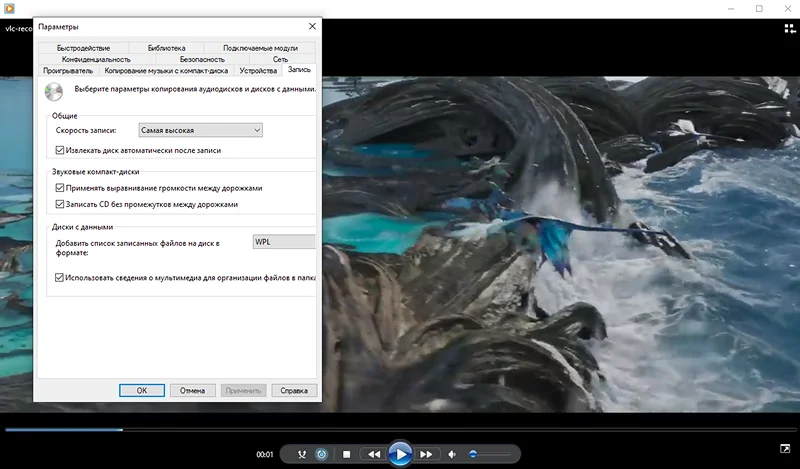Toggle repeat mode in the player controls
Image resolution: width=800 pixels, height=469 pixels.
321,454
